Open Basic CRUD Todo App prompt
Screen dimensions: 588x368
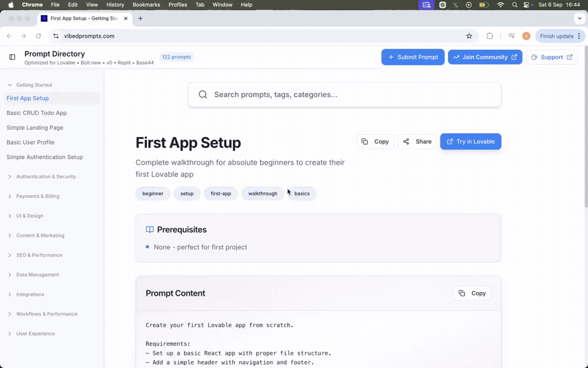point(36,113)
